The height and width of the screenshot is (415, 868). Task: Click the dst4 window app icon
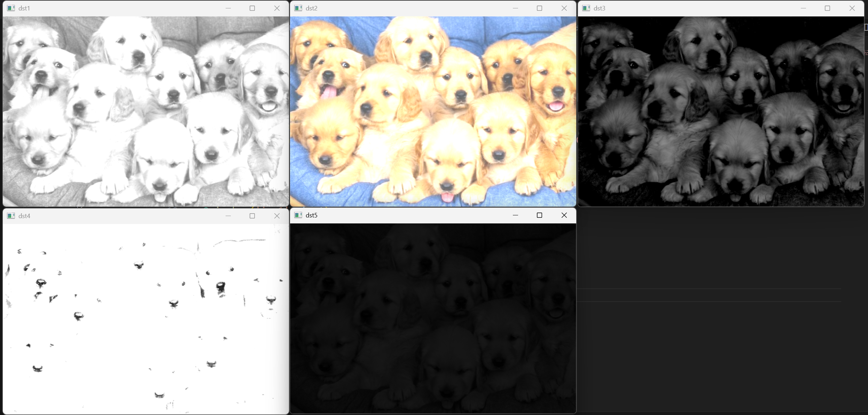pos(11,216)
